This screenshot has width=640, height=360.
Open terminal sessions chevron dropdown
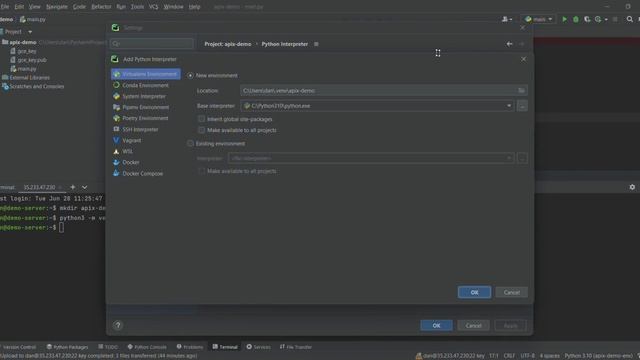(x=84, y=187)
